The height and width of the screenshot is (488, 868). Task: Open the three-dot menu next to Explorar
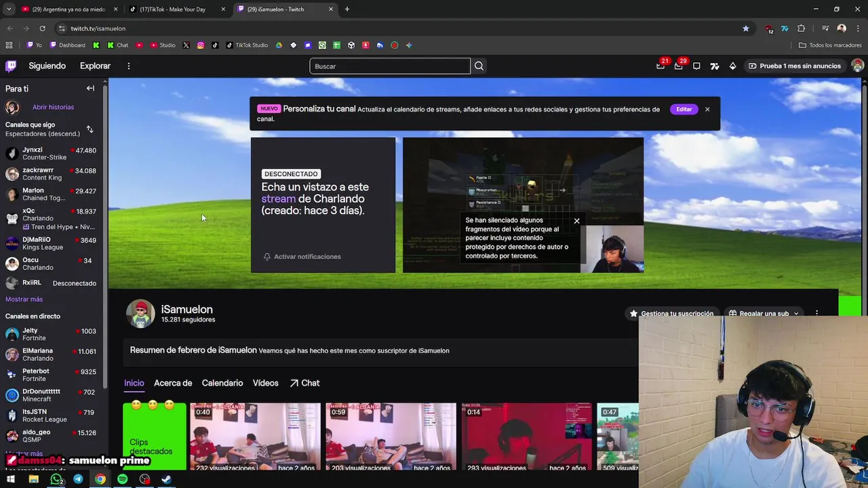(128, 66)
